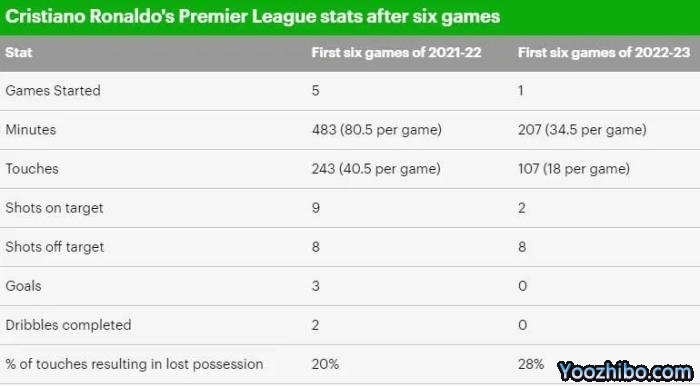The width and height of the screenshot is (700, 387).
Task: Click the 28% lost possession value
Action: [531, 364]
